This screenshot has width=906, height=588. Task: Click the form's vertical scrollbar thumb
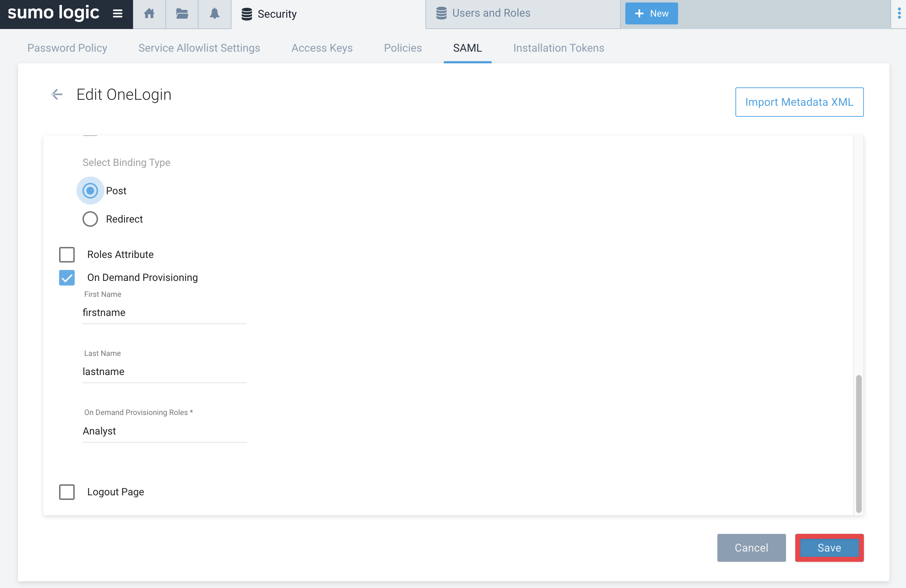pyautogui.click(x=859, y=444)
